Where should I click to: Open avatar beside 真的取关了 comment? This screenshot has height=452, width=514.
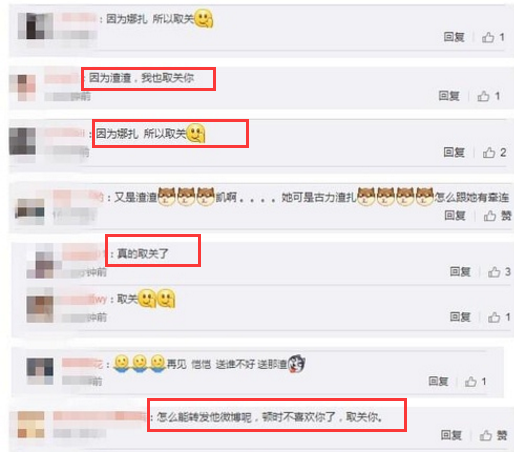tap(40, 261)
